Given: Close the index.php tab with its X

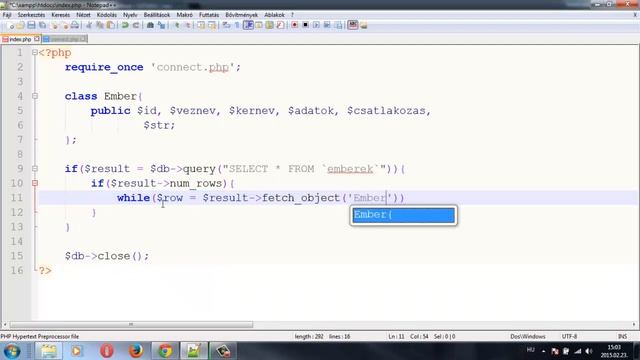Looking at the screenshot, I should (x=37, y=39).
